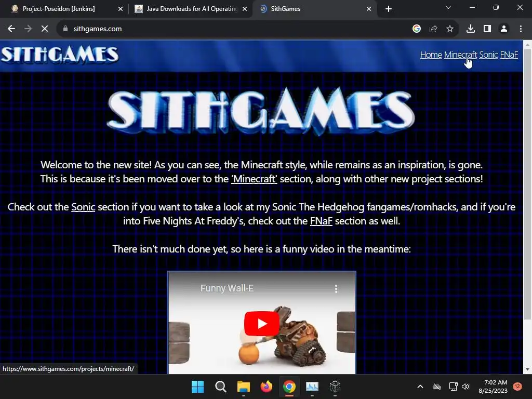Switch to the Project-Poseidon Jenkins tab
Screen dimensions: 532x399
click(x=65, y=9)
